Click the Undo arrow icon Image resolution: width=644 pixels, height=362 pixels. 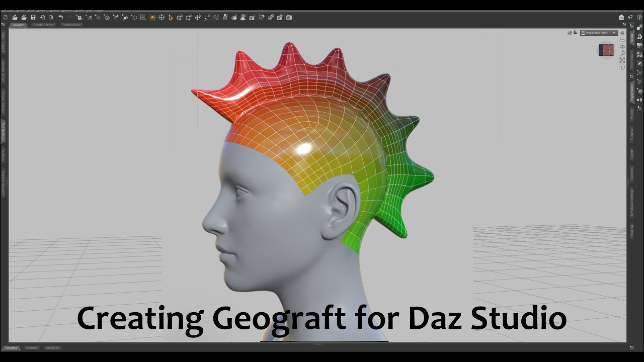coord(60,17)
